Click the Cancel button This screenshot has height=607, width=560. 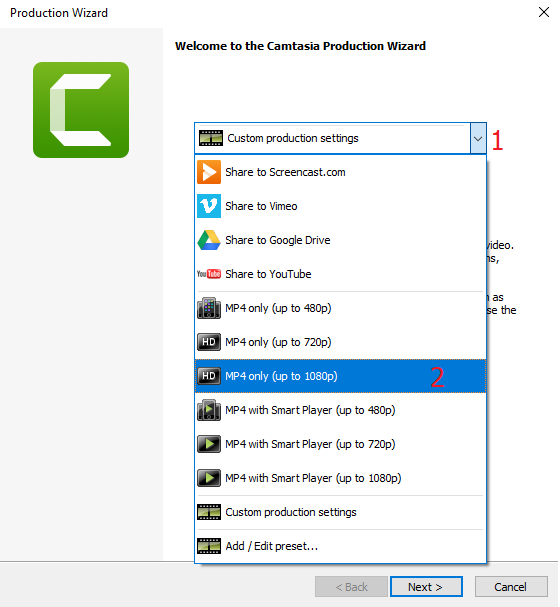[x=511, y=586]
